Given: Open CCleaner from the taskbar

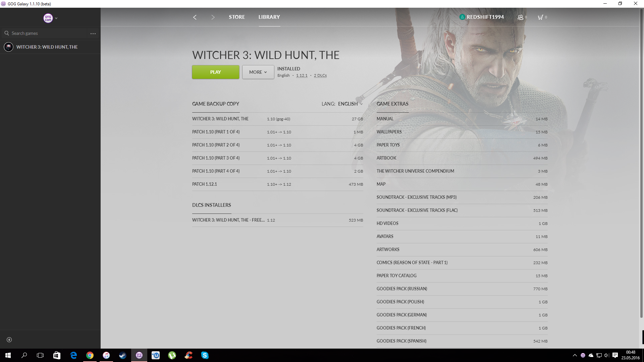Looking at the screenshot, I should coord(188,355).
